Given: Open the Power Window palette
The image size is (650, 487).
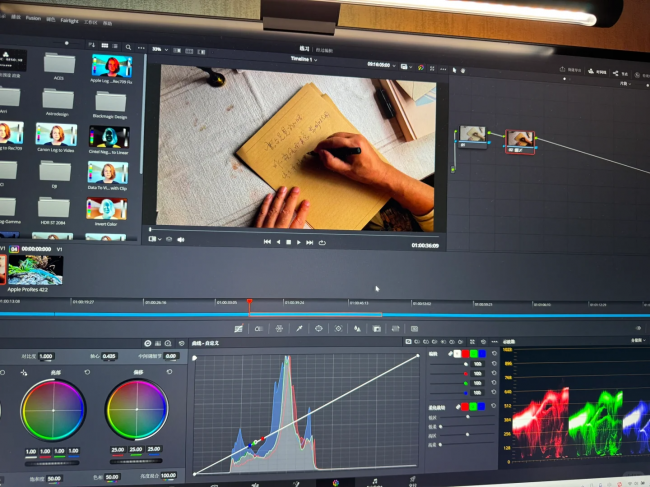Looking at the screenshot, I should (x=318, y=328).
